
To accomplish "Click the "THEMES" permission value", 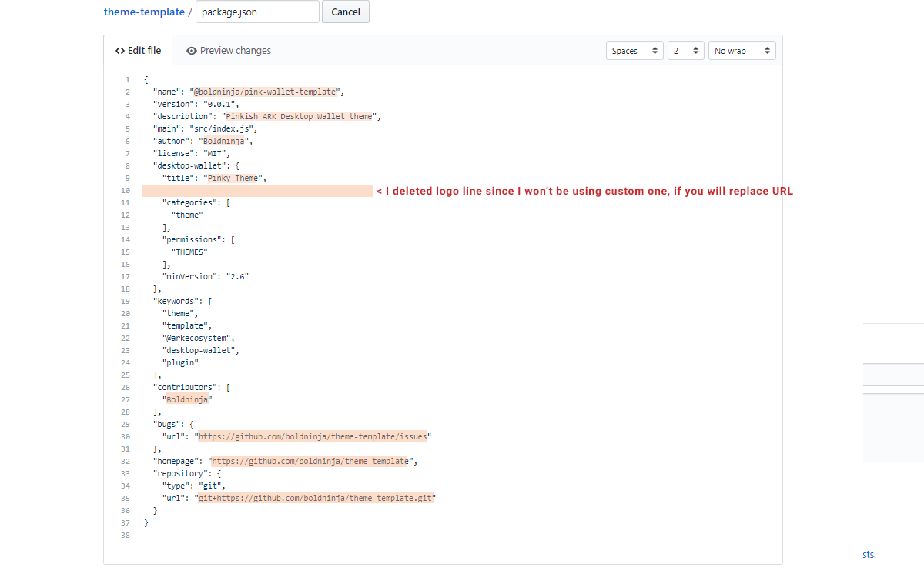I will tap(189, 252).
